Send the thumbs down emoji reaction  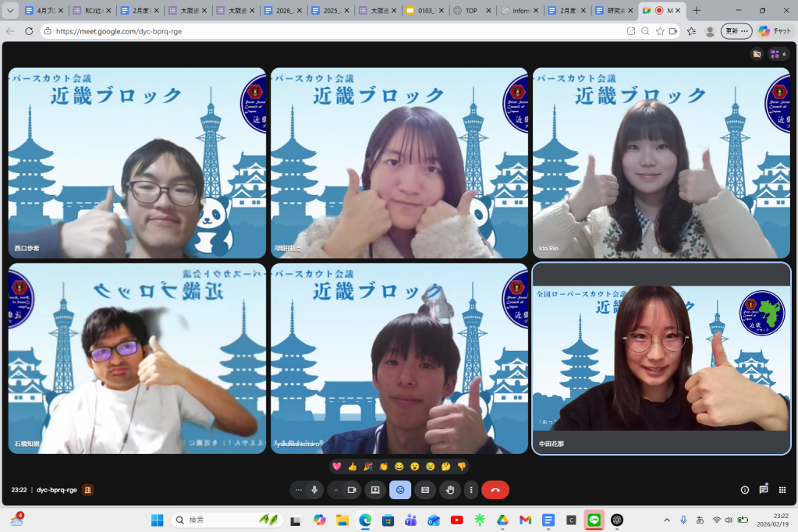pos(461,466)
